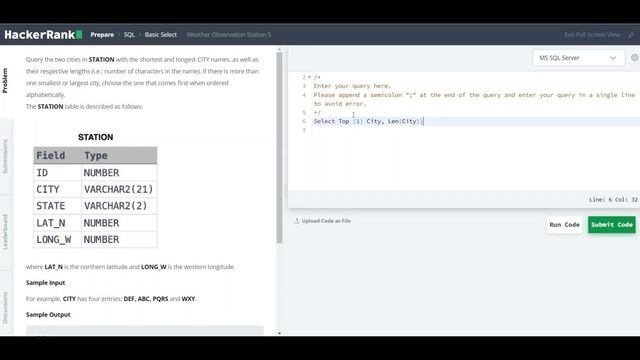The height and width of the screenshot is (360, 640).
Task: Switch to the Discussions tab
Action: [5, 307]
